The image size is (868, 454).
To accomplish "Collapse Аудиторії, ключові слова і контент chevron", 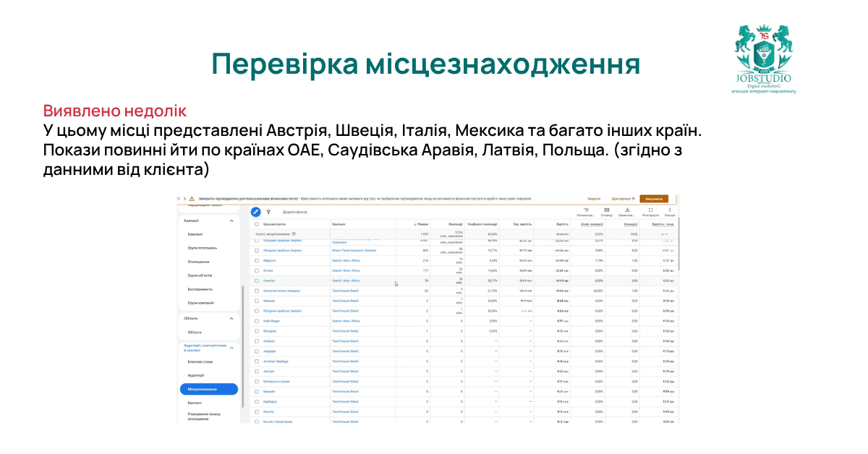I will [x=231, y=348].
